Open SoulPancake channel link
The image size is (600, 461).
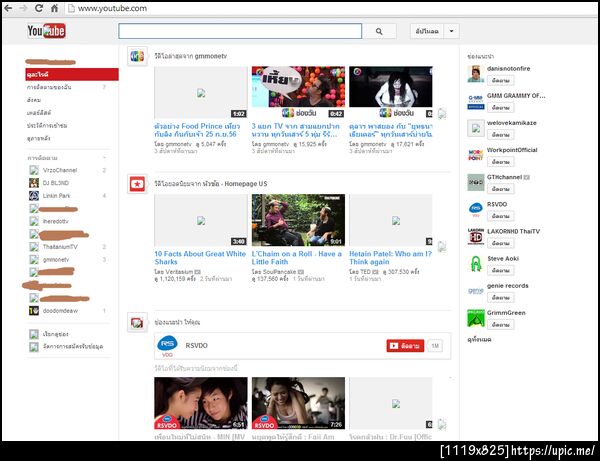pyautogui.click(x=279, y=272)
